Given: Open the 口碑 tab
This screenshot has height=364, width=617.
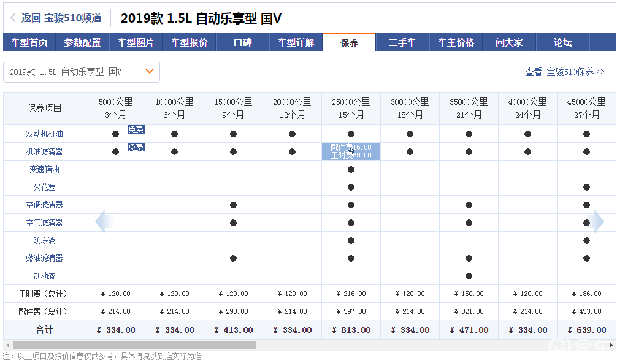Looking at the screenshot, I should click(243, 42).
